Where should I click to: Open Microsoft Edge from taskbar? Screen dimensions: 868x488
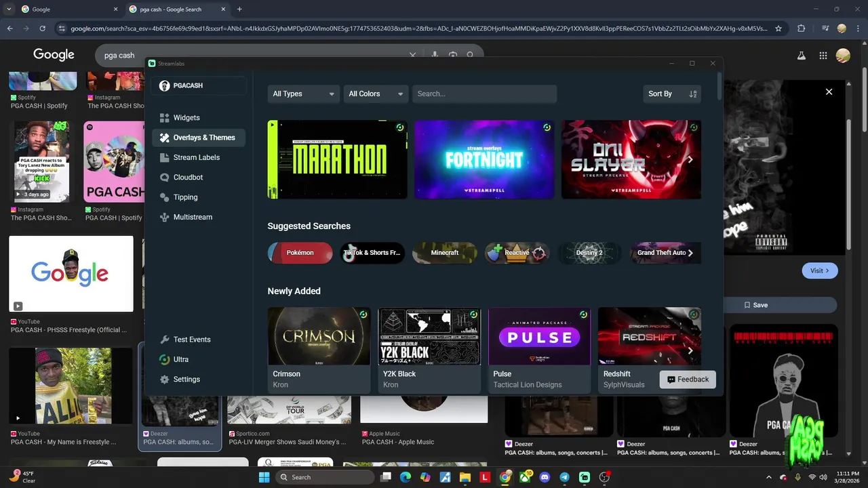(x=406, y=477)
